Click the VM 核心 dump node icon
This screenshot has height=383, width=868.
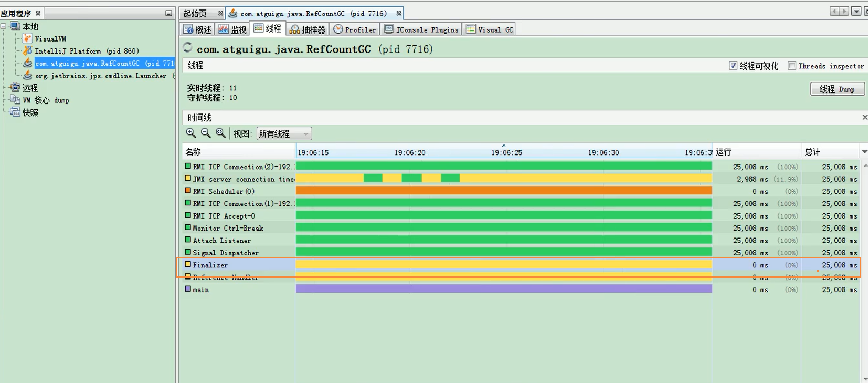(15, 100)
